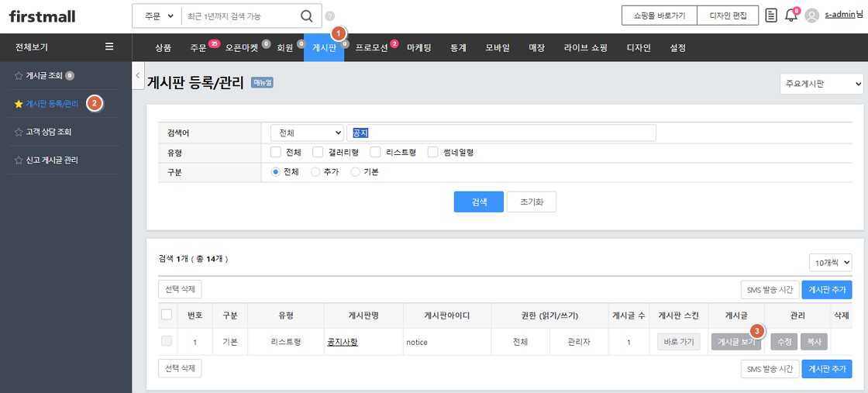Select the 추가 radio button
The width and height of the screenshot is (868, 393).
(x=315, y=172)
